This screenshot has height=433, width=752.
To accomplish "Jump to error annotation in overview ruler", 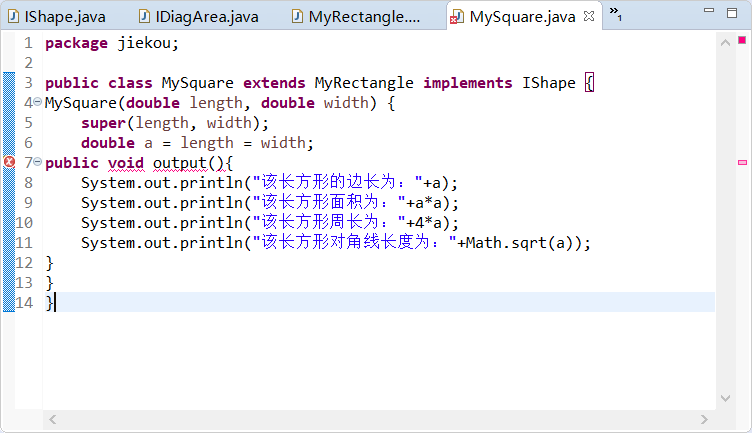I will [x=742, y=163].
